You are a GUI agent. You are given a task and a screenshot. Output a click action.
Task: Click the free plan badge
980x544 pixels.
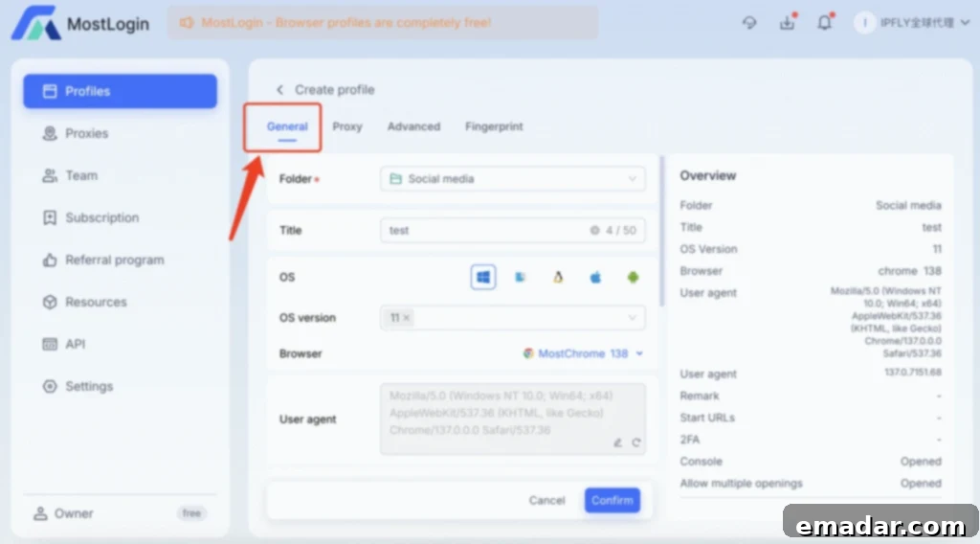coord(191,513)
